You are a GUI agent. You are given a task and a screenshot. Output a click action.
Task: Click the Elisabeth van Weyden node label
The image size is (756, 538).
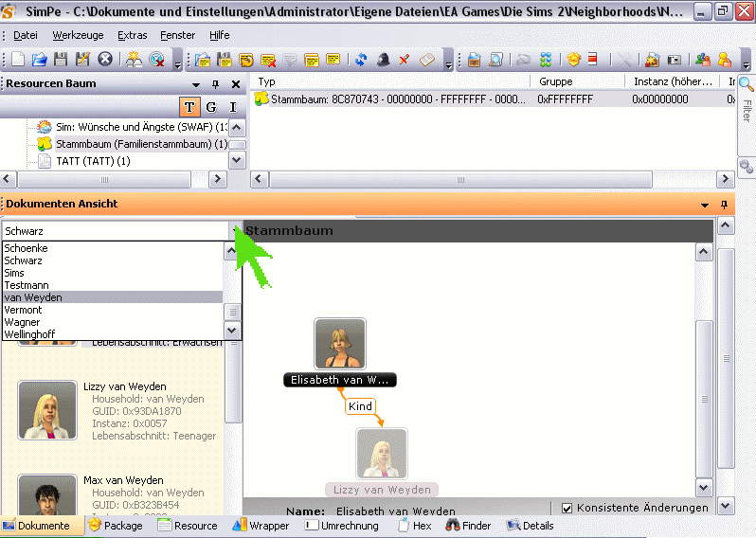point(339,380)
